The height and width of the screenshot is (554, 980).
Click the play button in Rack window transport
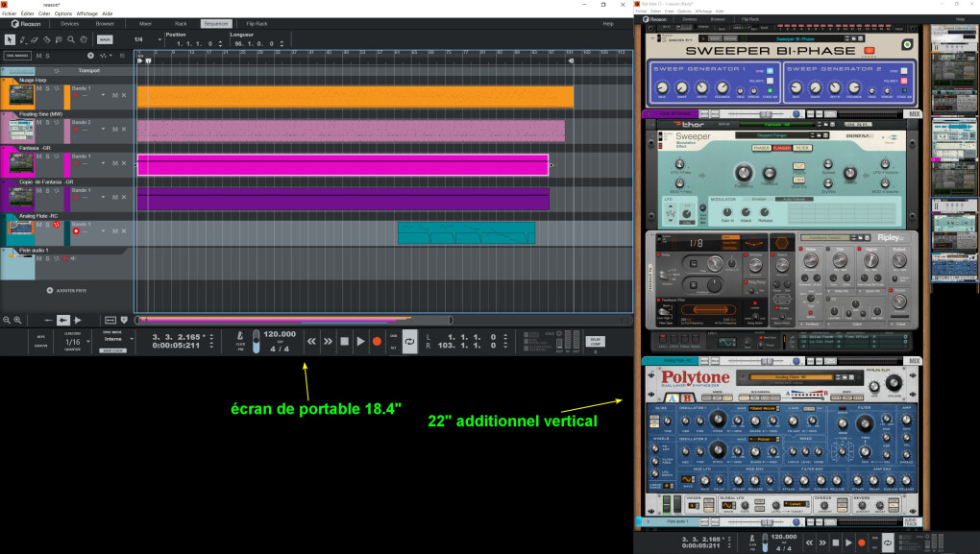pos(848,542)
